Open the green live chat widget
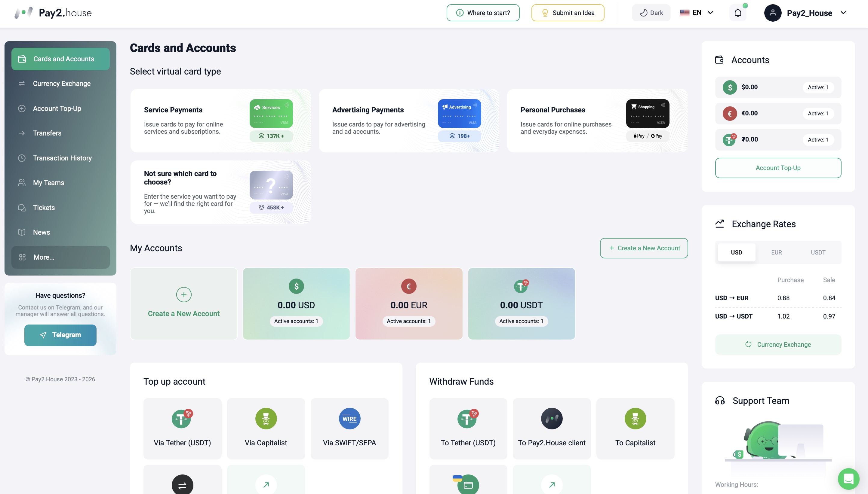Screen dimensions: 868x494 (848, 479)
